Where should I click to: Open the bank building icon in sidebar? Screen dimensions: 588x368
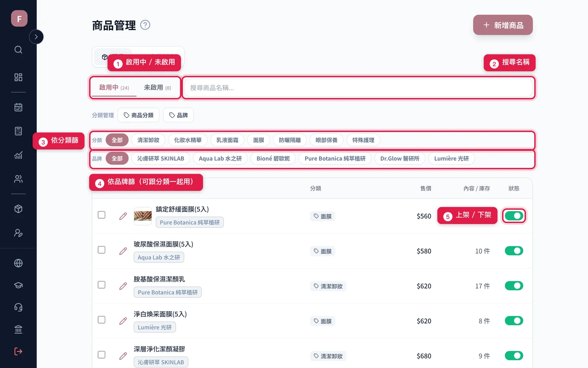[18, 329]
